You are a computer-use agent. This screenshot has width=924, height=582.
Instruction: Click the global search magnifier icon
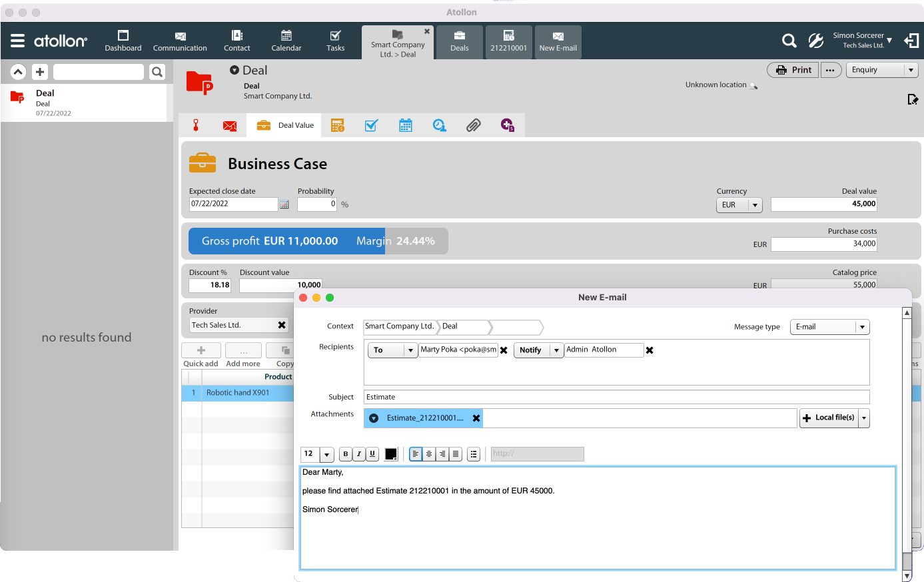point(789,41)
